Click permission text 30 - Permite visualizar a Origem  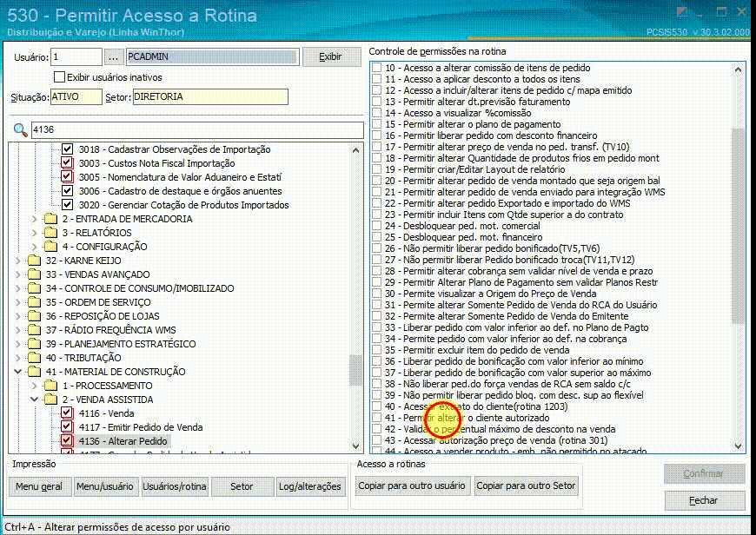(490, 294)
